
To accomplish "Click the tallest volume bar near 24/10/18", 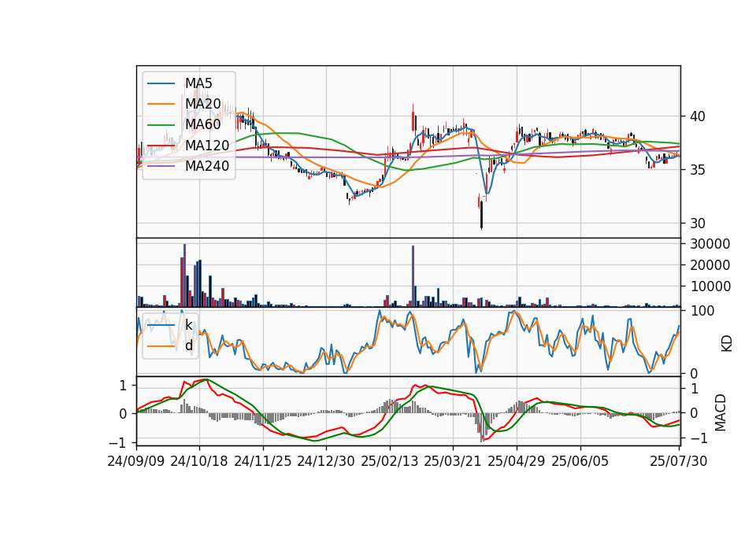I will coord(184,275).
